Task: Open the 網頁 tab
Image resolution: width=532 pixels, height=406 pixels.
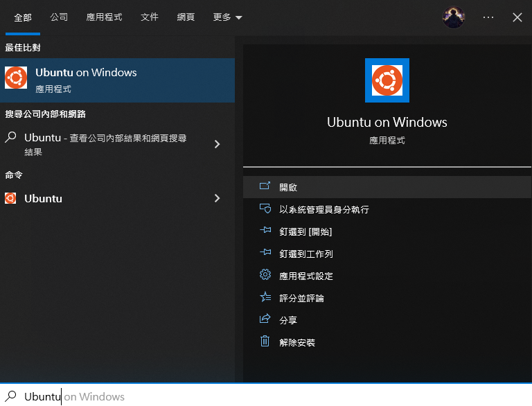Action: click(x=186, y=17)
